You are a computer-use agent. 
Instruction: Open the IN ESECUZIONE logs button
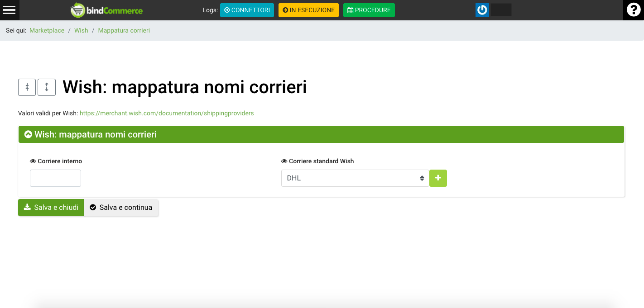(x=308, y=10)
